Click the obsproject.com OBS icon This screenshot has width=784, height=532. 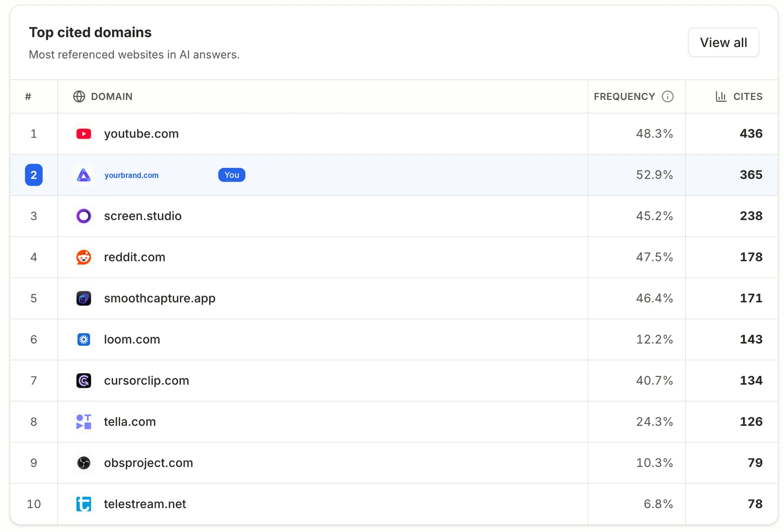[84, 463]
